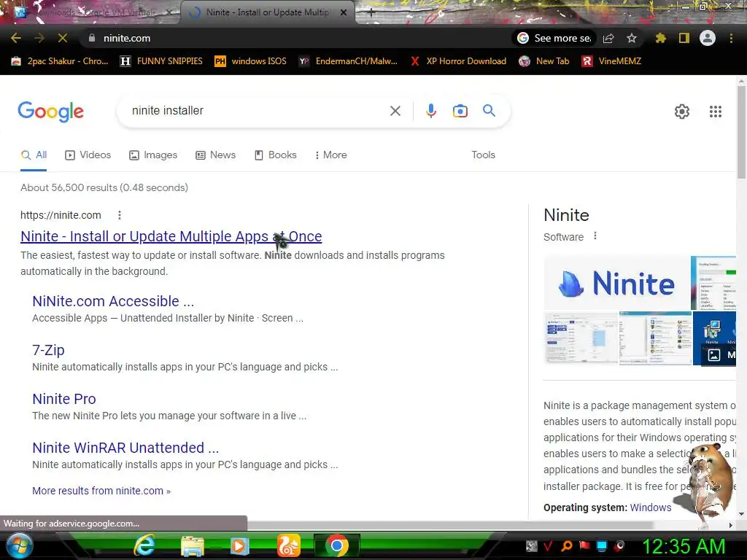Open Ninite WinRAR Unattended link
Image resolution: width=747 pixels, height=560 pixels.
(125, 448)
